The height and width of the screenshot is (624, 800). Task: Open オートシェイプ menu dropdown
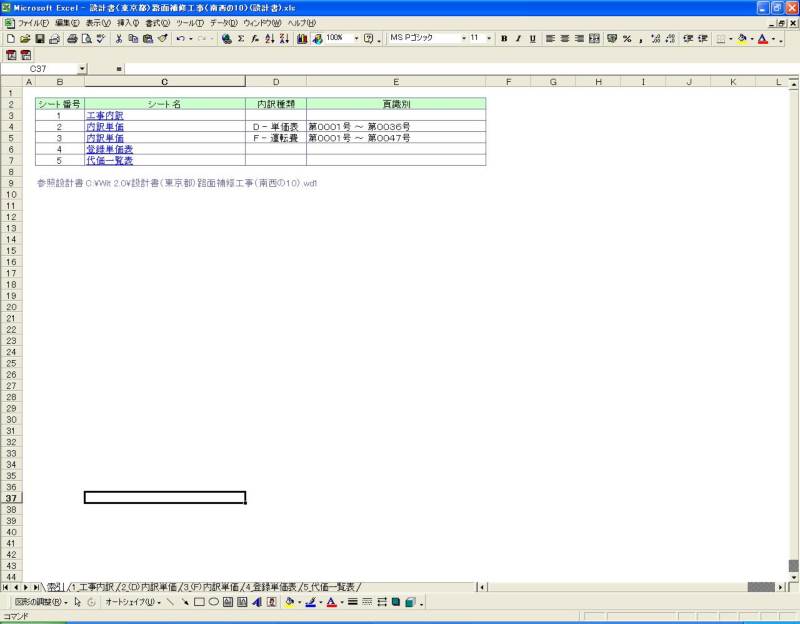click(x=133, y=603)
